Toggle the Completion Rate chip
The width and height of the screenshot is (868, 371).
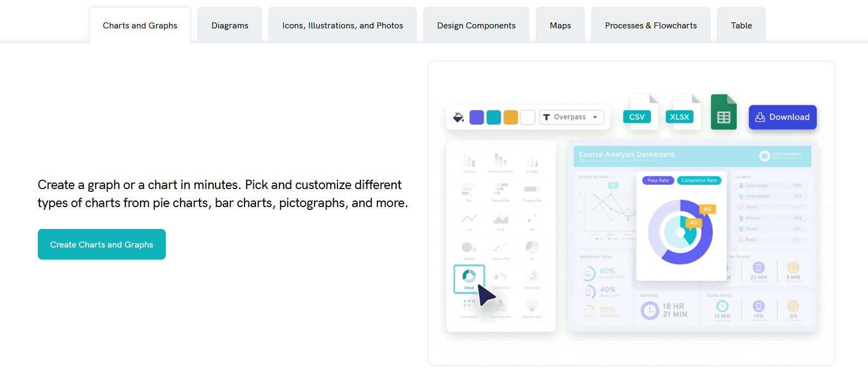click(x=699, y=180)
